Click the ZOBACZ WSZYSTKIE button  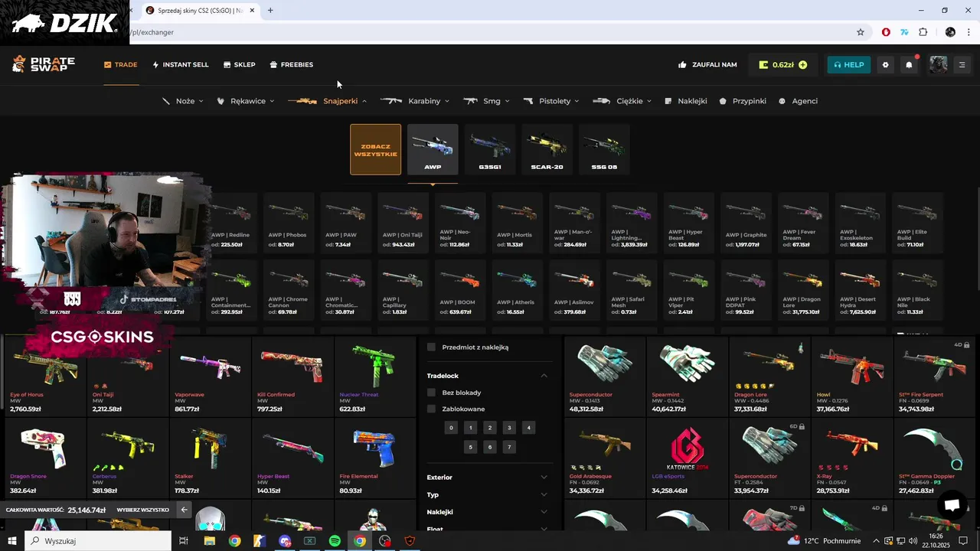click(x=375, y=149)
